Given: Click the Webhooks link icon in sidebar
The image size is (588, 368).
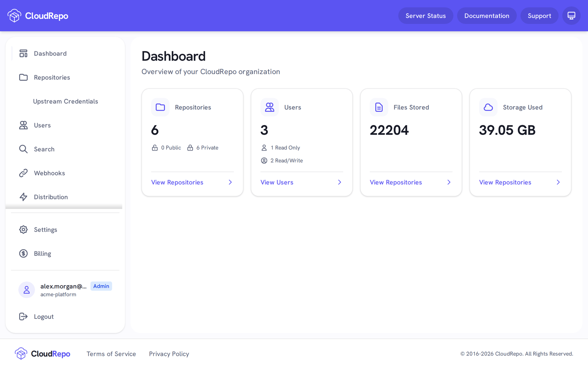Looking at the screenshot, I should point(24,173).
